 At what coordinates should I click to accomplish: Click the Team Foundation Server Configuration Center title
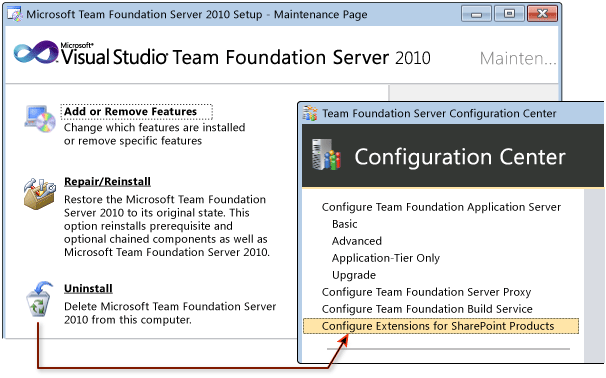(439, 114)
